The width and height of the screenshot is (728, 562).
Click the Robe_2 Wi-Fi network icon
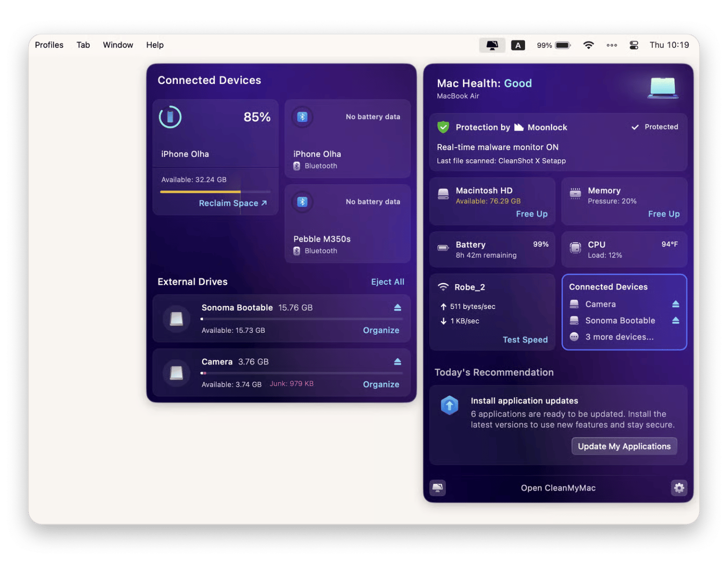click(443, 287)
